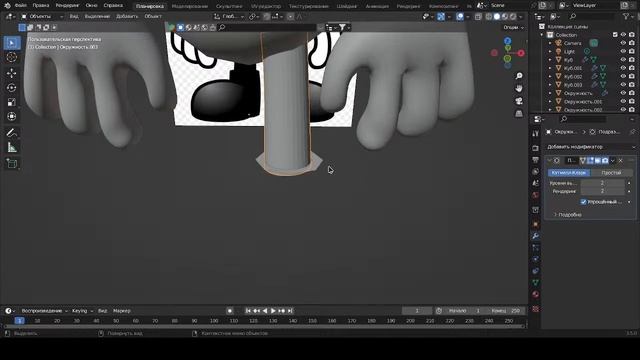Screen dimensions: 640x360
Task: Open the object mode dropdown Объекты
Action: (42, 17)
